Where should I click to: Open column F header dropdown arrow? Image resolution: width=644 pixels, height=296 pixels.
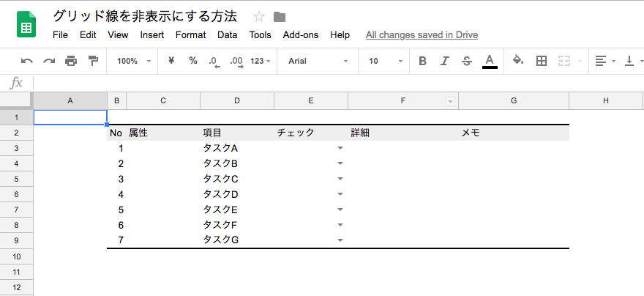[x=451, y=102]
